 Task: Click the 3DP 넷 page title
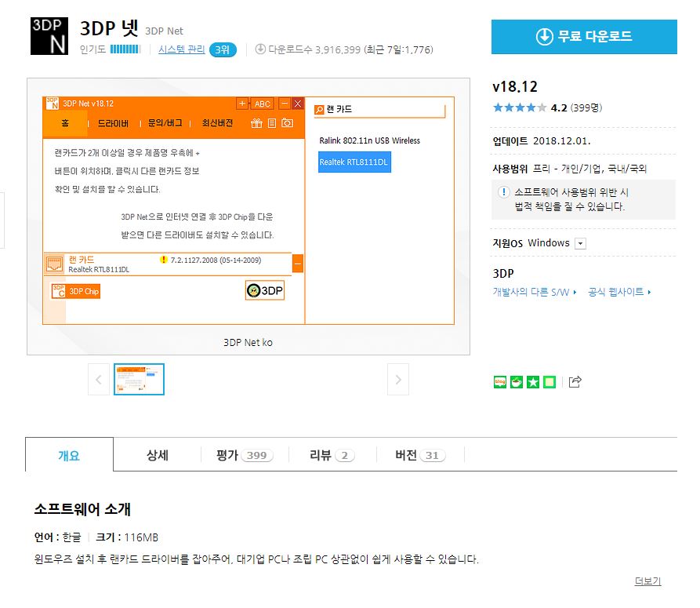[109, 28]
